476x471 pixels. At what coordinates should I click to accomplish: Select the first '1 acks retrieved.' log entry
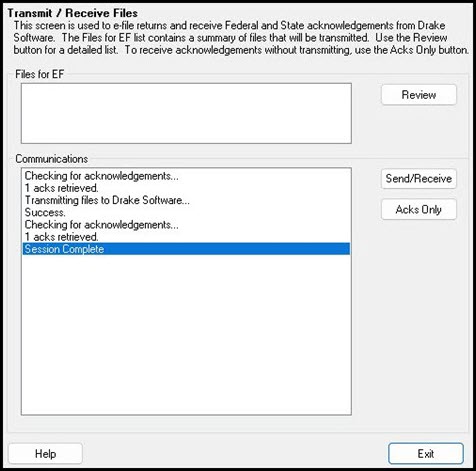61,188
